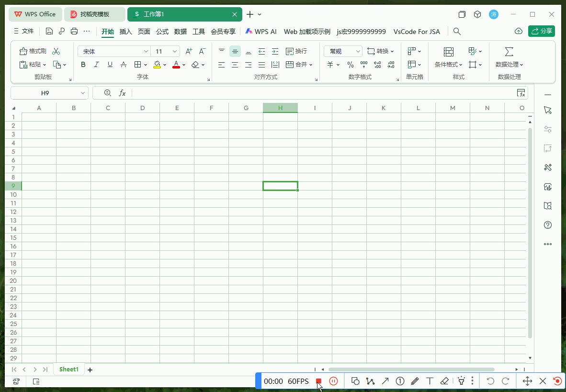Select the text T tool in the recorder bar
Screen dimensions: 566x392
430,381
